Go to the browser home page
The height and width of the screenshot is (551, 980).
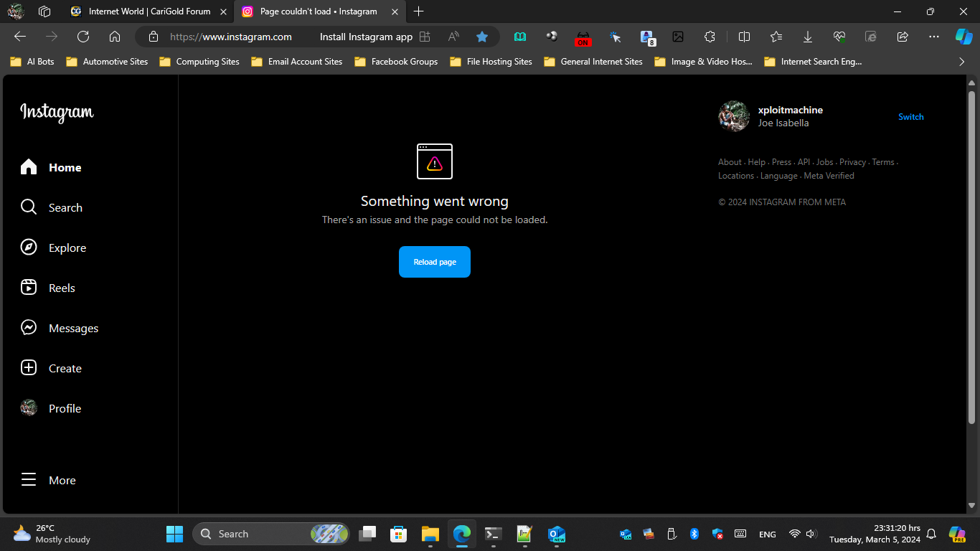coord(115,37)
